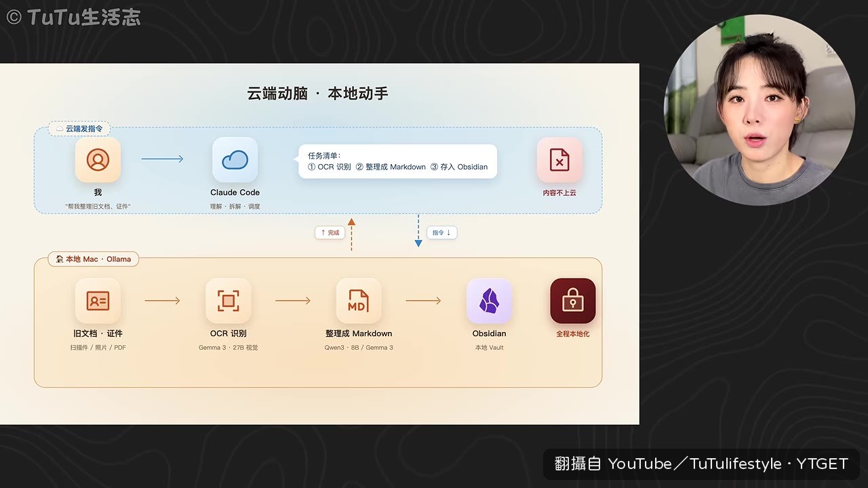Click the 本地 Mac · Ollama section tag

(93, 259)
